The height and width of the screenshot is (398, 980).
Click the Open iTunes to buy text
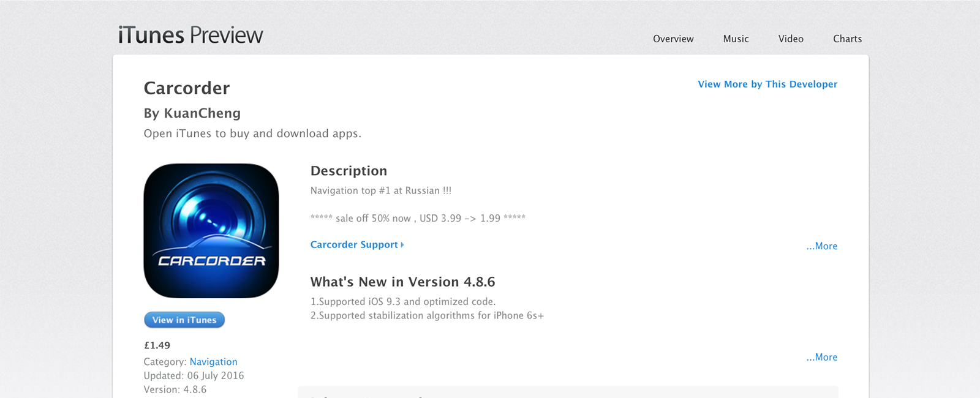coord(252,133)
